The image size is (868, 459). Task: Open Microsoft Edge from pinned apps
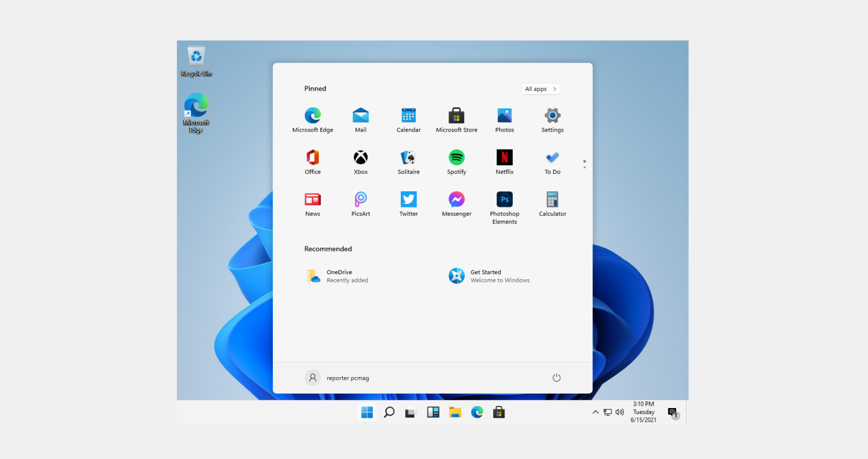pos(312,120)
